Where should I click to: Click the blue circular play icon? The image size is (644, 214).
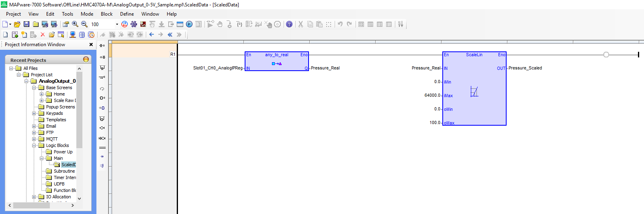pyautogui.click(x=189, y=24)
